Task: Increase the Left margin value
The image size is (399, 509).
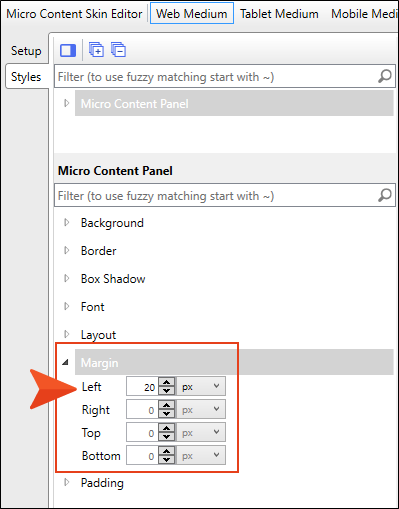Action: click(x=166, y=382)
